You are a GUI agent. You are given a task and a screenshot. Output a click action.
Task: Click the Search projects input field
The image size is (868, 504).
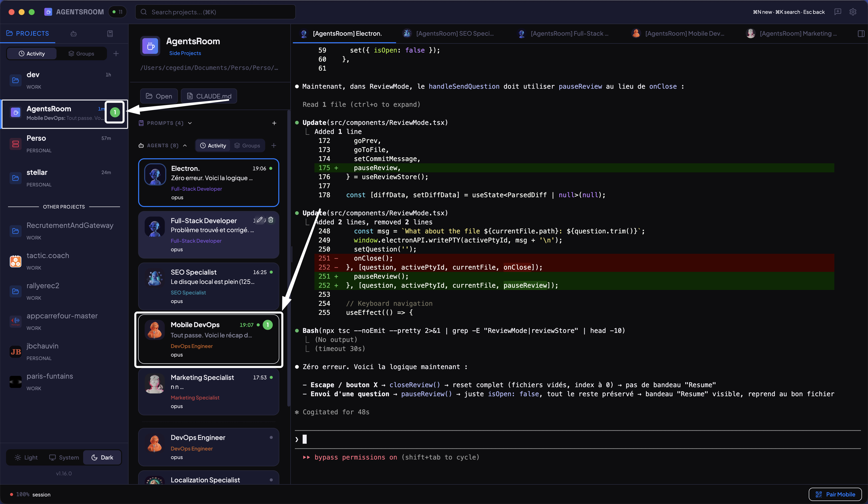pos(215,12)
